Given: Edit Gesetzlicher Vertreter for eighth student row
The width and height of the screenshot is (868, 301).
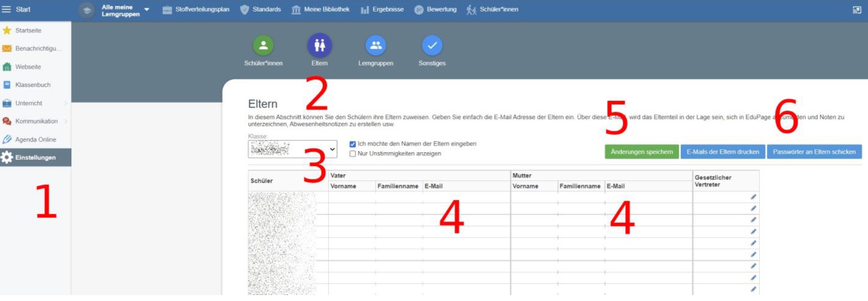Looking at the screenshot, I should (753, 278).
